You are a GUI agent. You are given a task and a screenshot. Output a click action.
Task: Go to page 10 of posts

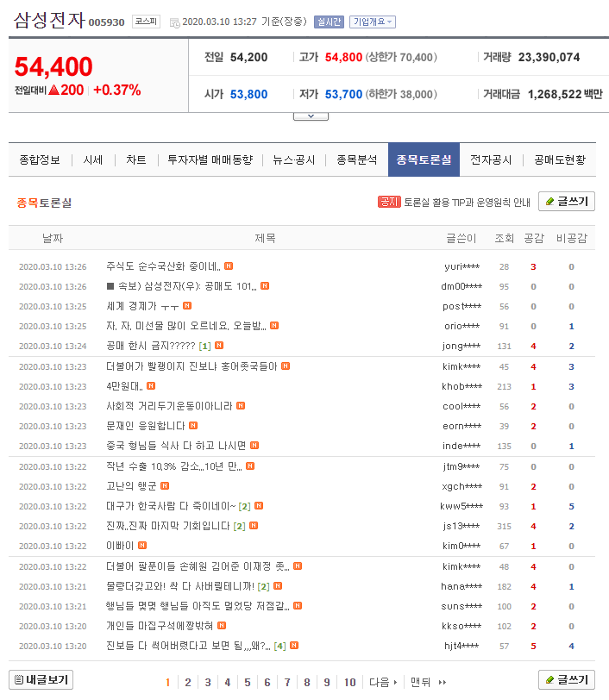point(349,683)
